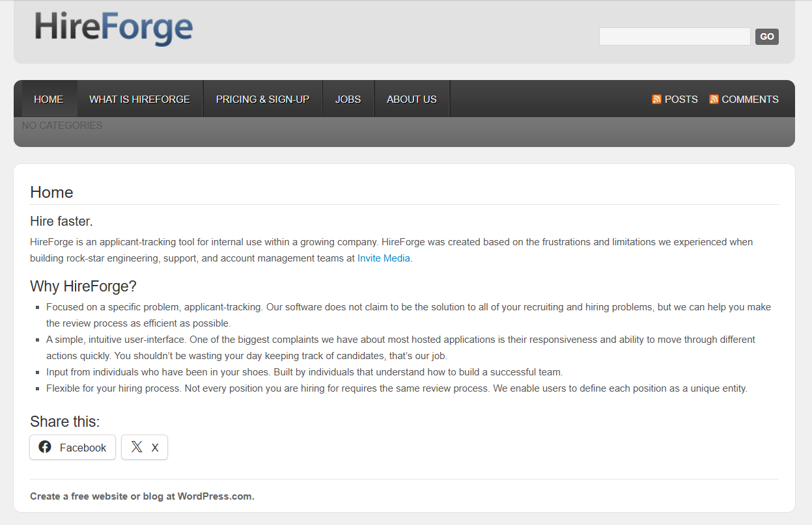
Task: Click the 'Share this:' heading
Action: [x=65, y=421]
